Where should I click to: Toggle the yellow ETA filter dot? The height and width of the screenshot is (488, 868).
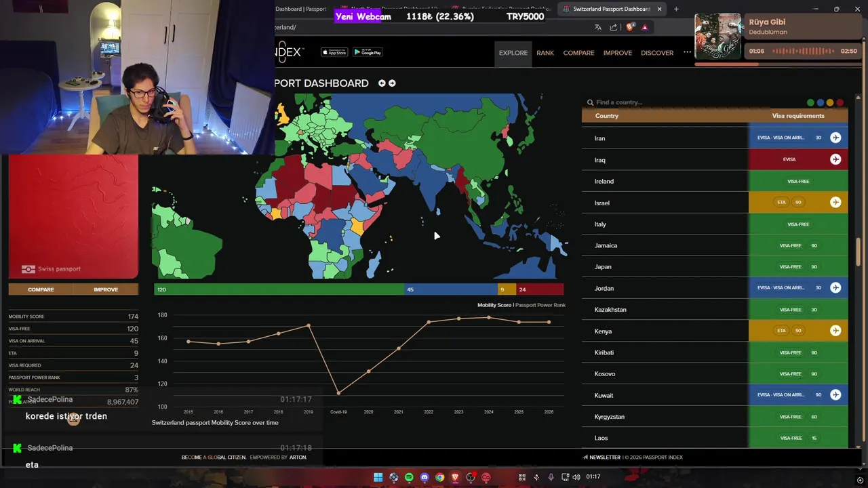[x=830, y=103]
